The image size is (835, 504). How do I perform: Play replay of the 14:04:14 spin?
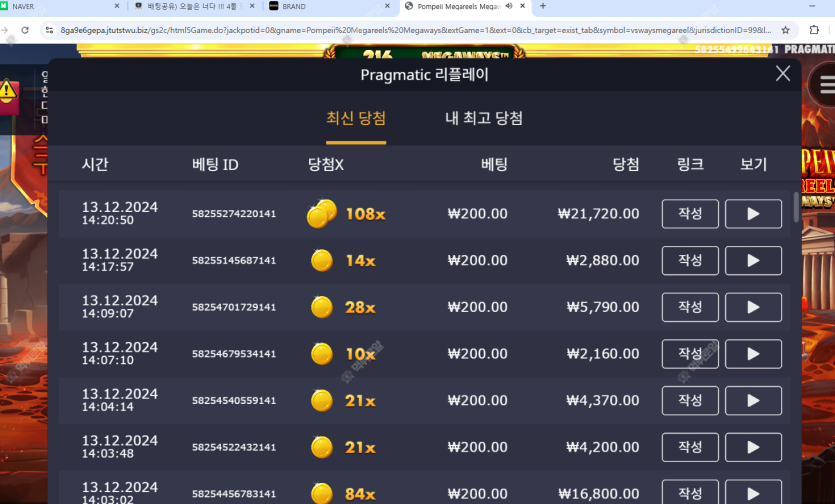tap(753, 401)
